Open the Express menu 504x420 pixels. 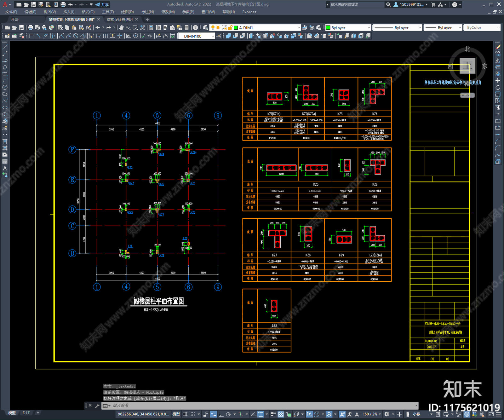(249, 12)
